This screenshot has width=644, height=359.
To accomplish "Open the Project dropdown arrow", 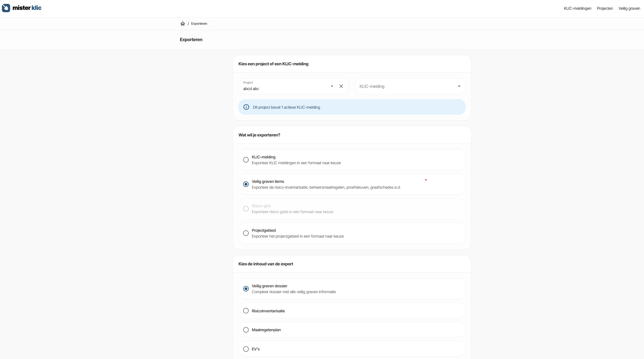I will coord(332,86).
